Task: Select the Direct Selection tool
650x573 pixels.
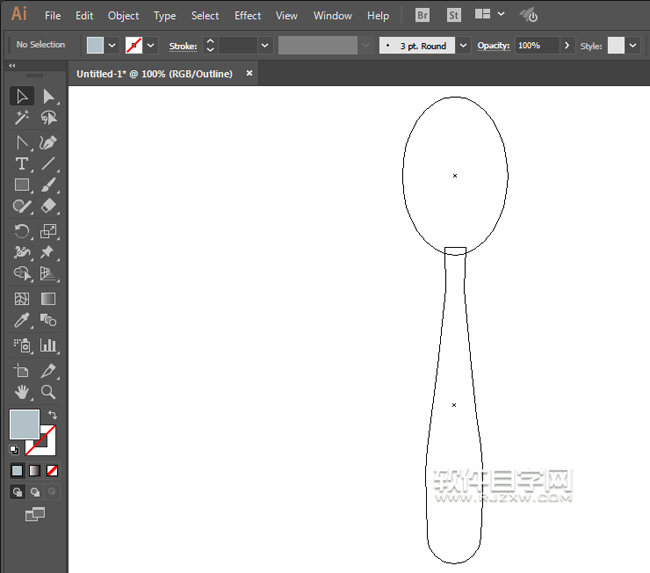Action: tap(48, 96)
